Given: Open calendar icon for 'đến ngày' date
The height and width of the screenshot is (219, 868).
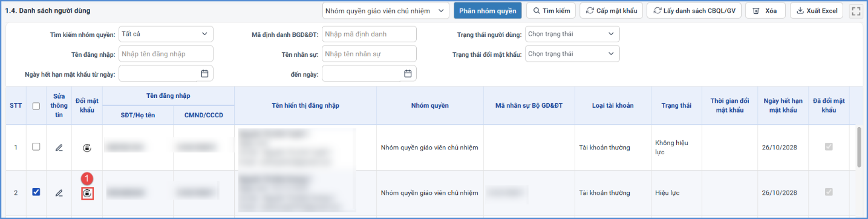Looking at the screenshot, I should 408,73.
